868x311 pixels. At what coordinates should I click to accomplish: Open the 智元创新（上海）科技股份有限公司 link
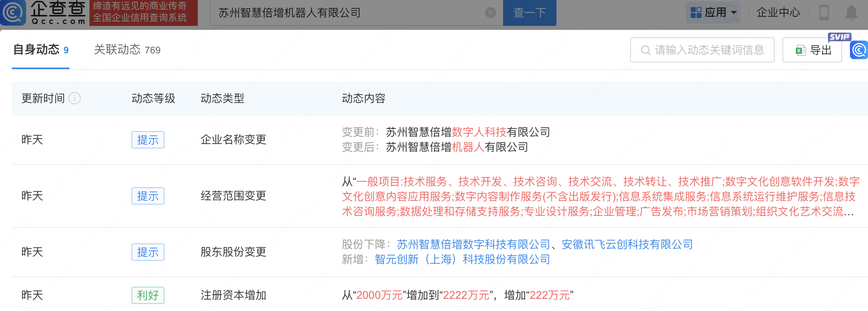coord(462,260)
